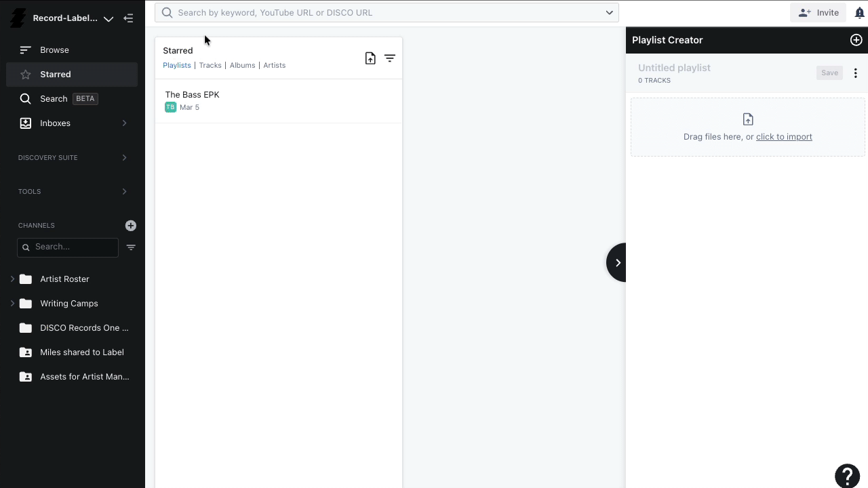This screenshot has width=868, height=488.
Task: Switch to the Albums tab in Starred
Action: pyautogui.click(x=242, y=65)
